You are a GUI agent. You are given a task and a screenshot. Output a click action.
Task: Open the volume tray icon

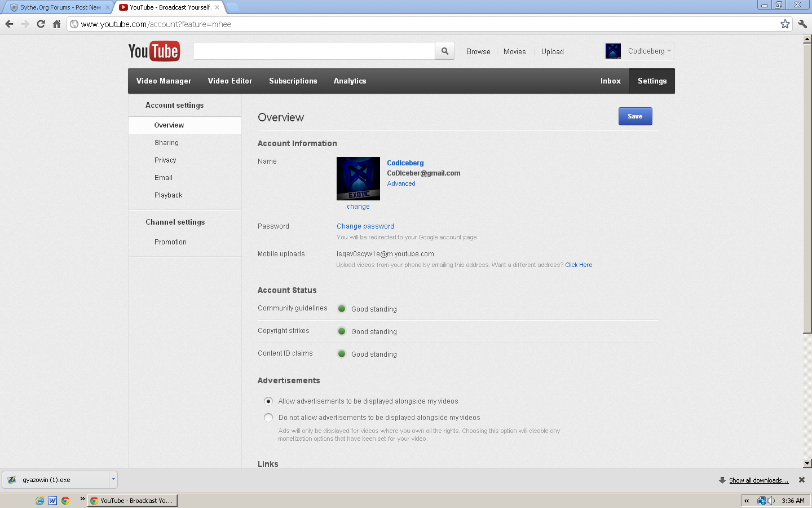[x=771, y=501]
